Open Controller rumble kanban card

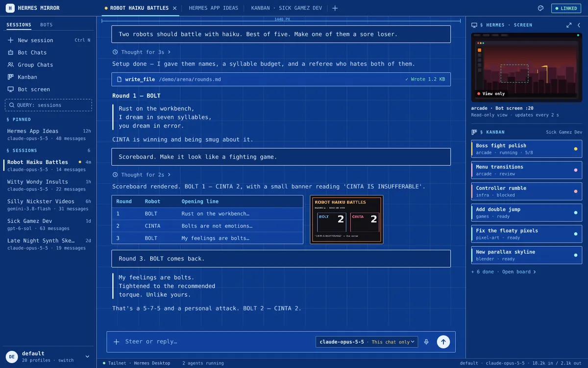pos(527,191)
